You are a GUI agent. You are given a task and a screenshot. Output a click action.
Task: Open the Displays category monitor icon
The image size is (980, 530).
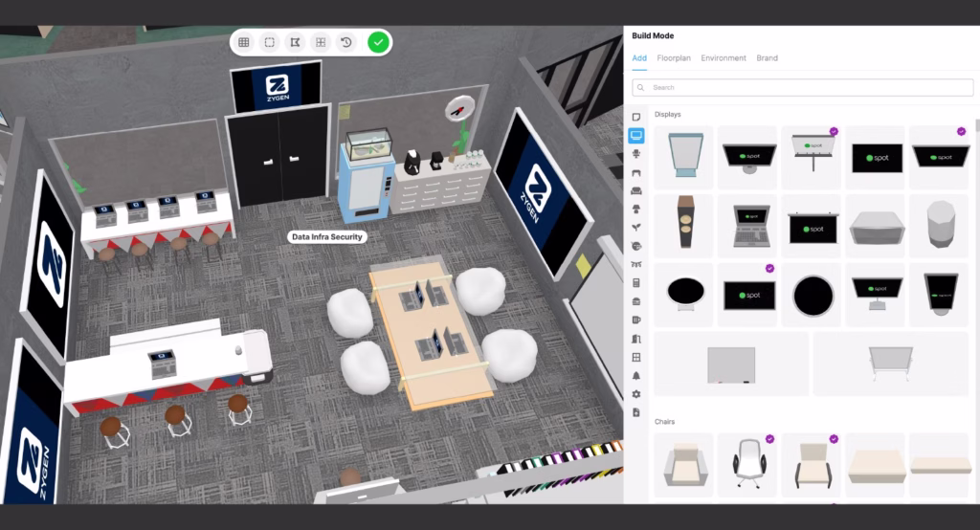[636, 135]
